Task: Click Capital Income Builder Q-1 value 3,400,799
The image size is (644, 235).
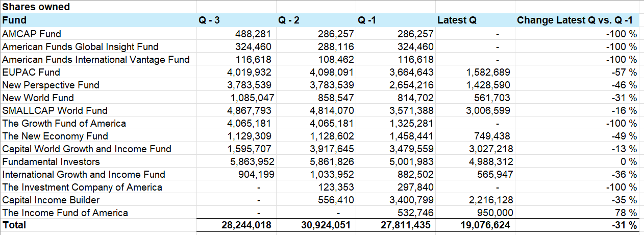Action: pos(411,200)
